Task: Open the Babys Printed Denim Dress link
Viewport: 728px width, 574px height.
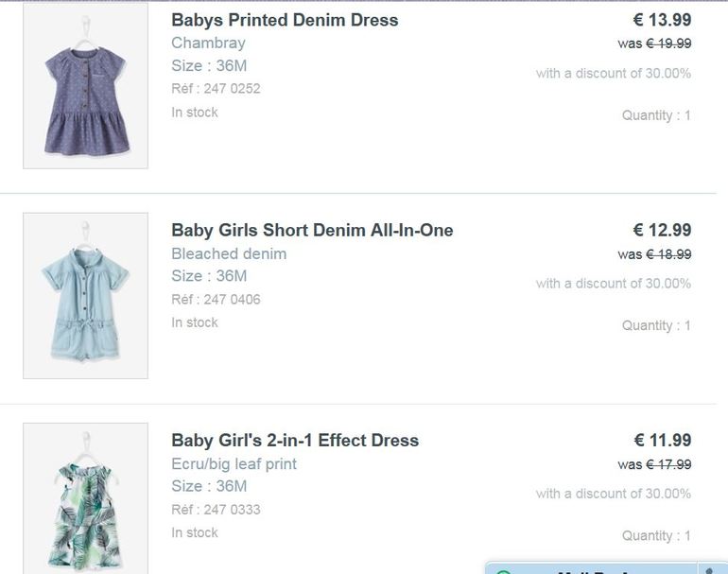Action: 285,20
